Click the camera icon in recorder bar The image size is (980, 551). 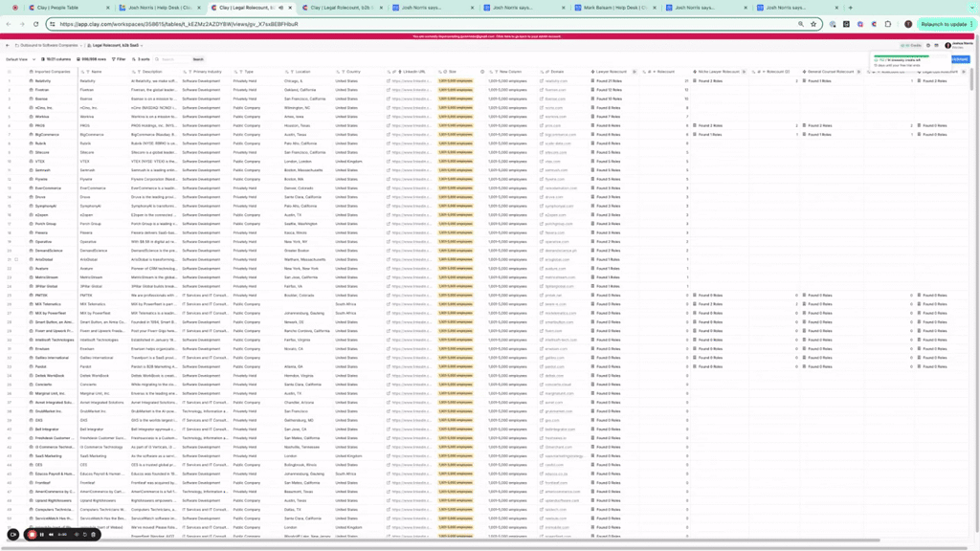[x=13, y=535]
